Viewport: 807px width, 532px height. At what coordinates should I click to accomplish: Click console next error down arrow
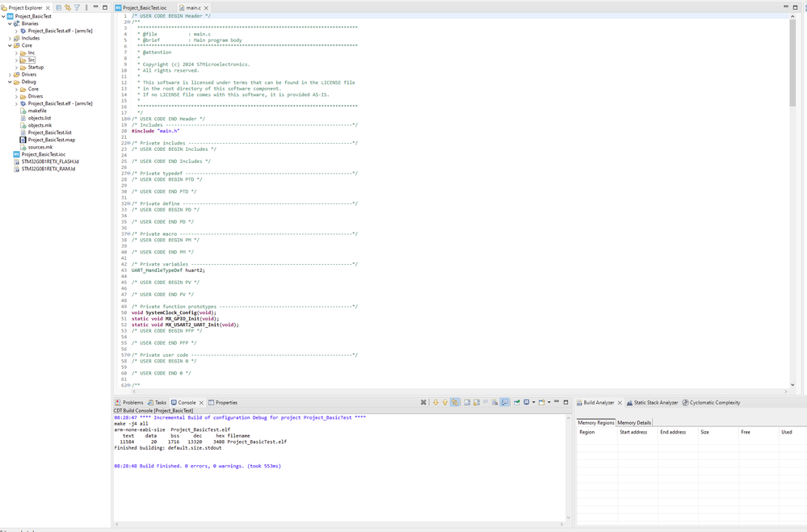435,402
